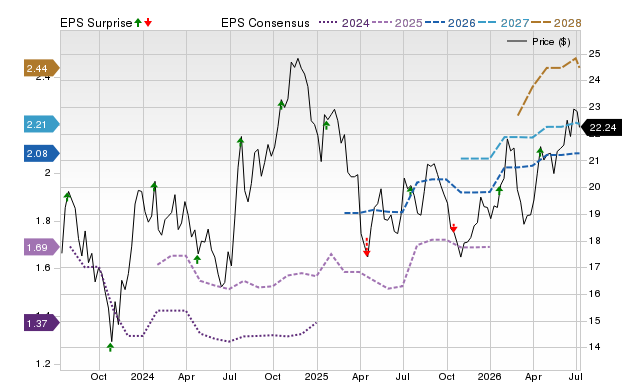Viewport: 640px width, 382px height.
Task: Click the 19 label on the price axis
Action: [x=594, y=214]
